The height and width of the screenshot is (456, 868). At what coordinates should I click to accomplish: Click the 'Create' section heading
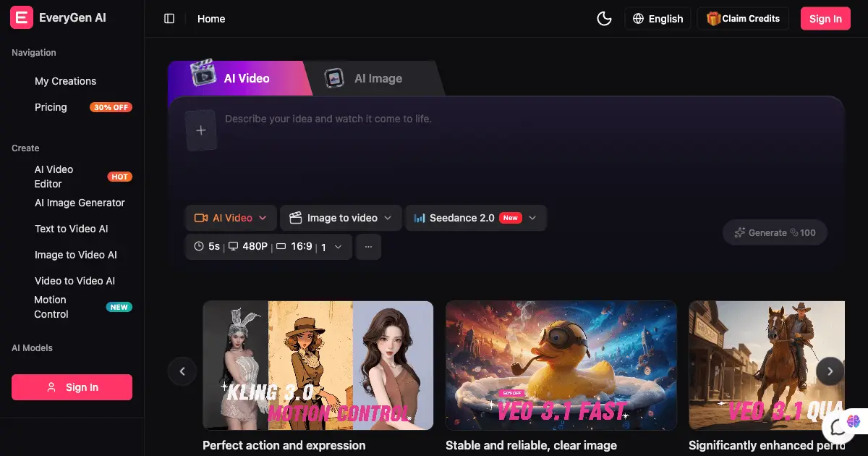coord(25,148)
